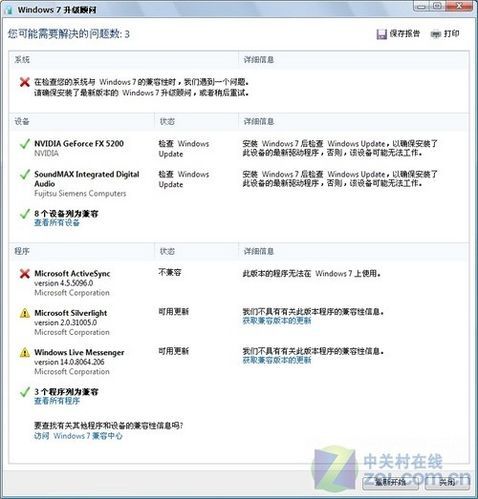Select the 8 个设备列为兼容 summary text
The width and height of the screenshot is (478, 499).
point(66,214)
